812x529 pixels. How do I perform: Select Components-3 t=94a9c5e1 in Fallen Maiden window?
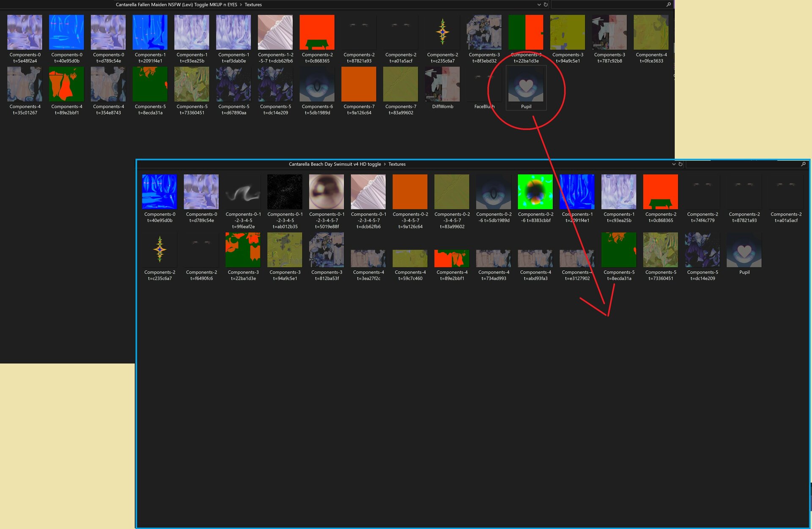568,39
